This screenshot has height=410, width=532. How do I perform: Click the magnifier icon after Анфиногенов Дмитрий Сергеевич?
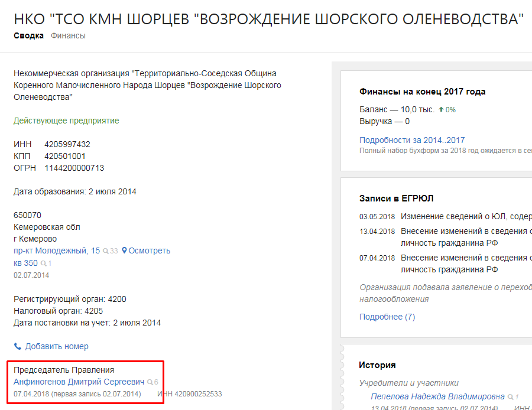coord(150,382)
